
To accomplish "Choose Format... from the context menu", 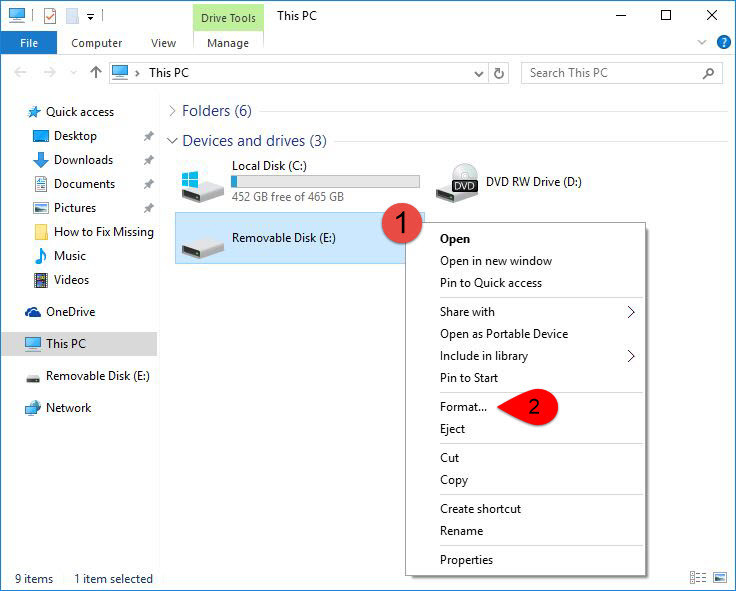I will click(x=463, y=407).
